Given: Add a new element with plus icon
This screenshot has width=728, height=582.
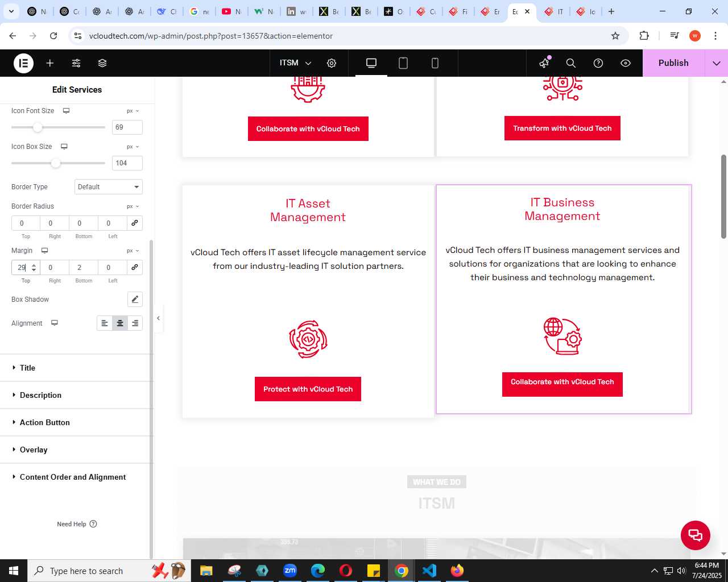Looking at the screenshot, I should [x=50, y=63].
